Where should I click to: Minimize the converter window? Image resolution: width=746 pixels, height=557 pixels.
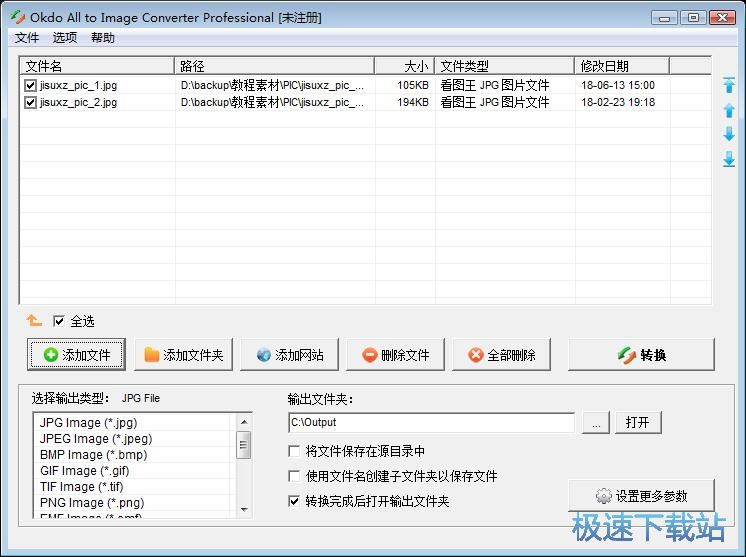click(664, 18)
